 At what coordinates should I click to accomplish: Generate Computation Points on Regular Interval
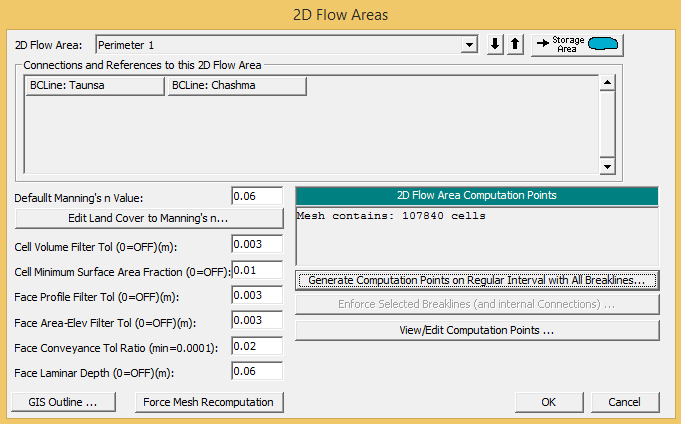point(477,279)
